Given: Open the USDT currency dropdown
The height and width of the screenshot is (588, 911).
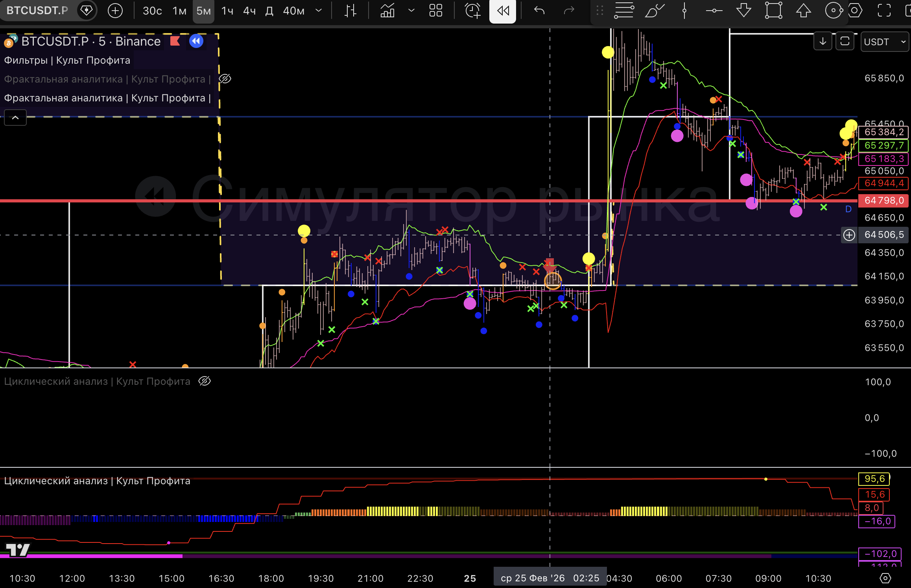Looking at the screenshot, I should point(884,42).
